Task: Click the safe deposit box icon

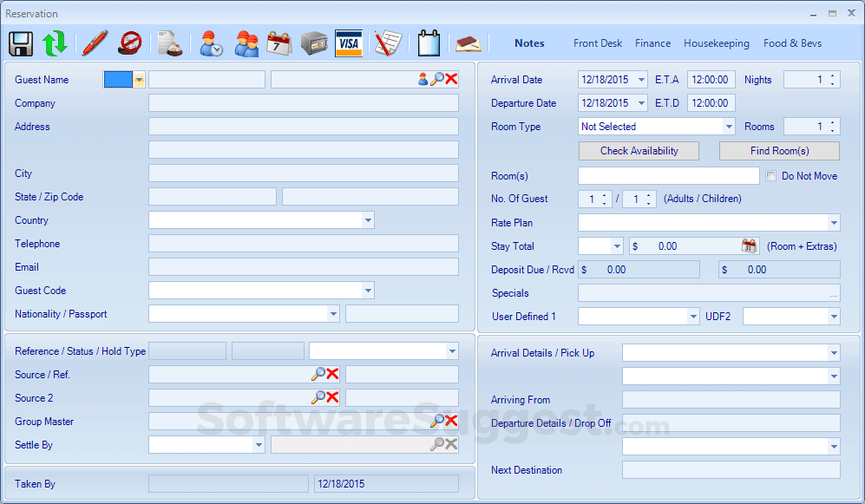Action: [314, 43]
